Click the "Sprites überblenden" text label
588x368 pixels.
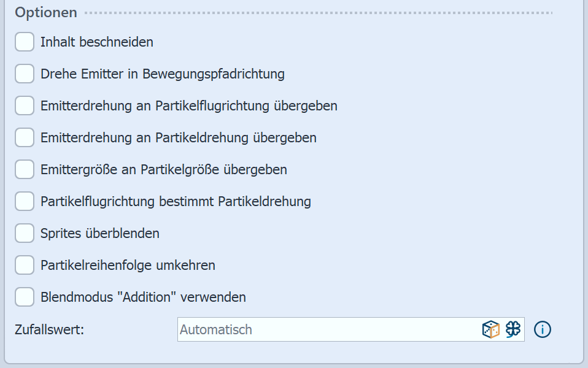[99, 233]
